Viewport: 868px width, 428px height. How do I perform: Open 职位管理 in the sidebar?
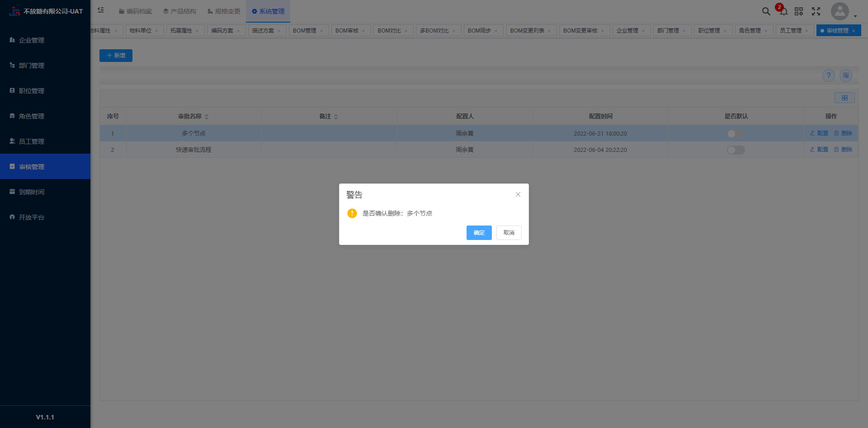tap(45, 91)
